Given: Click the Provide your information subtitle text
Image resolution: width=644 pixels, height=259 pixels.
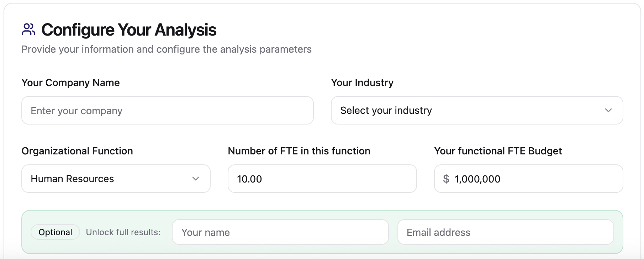Looking at the screenshot, I should [167, 49].
